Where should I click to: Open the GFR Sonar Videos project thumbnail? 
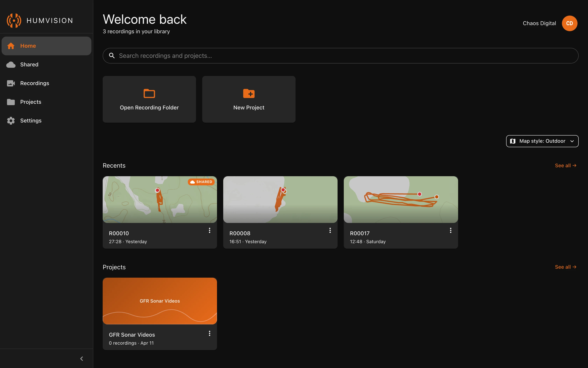point(160,301)
